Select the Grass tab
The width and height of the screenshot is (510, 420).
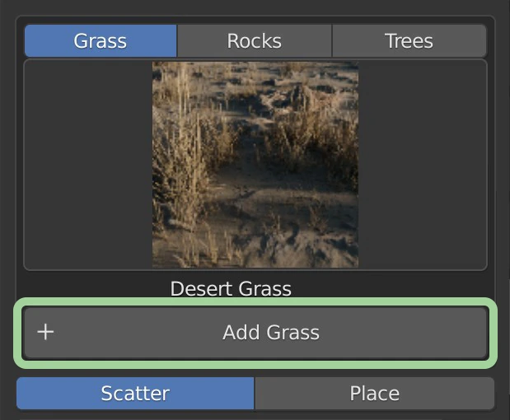101,40
